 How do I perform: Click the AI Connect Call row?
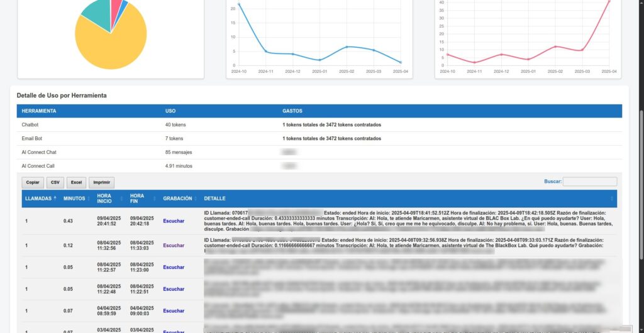coord(319,166)
